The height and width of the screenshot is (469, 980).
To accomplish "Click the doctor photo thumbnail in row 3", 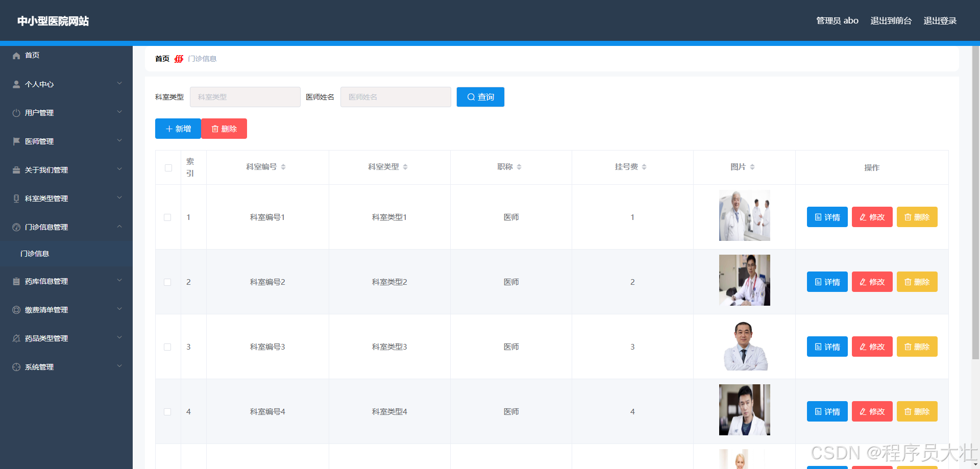I will 745,346.
